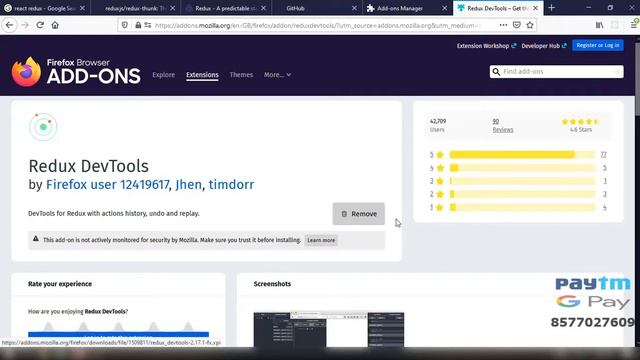Open the Firefox home page

tap(55, 25)
